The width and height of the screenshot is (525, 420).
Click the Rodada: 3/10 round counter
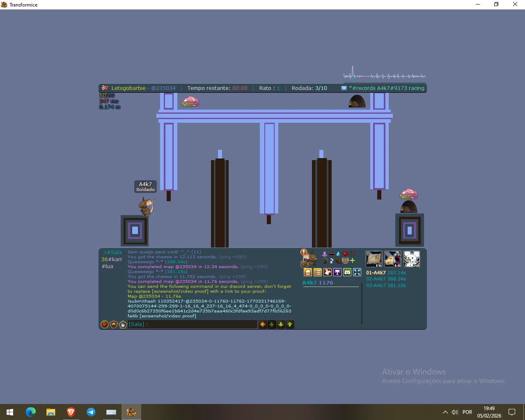tap(309, 88)
